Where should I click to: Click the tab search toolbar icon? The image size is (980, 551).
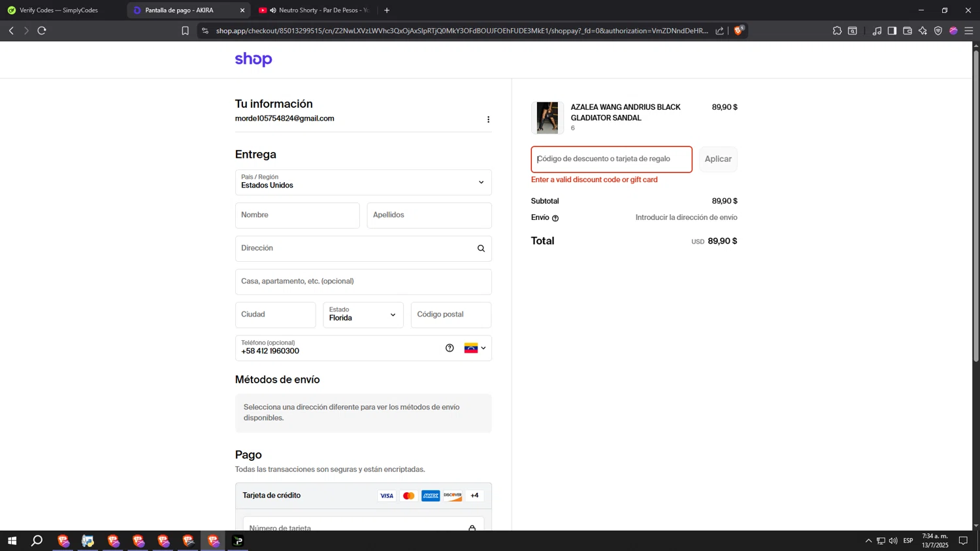point(853,31)
